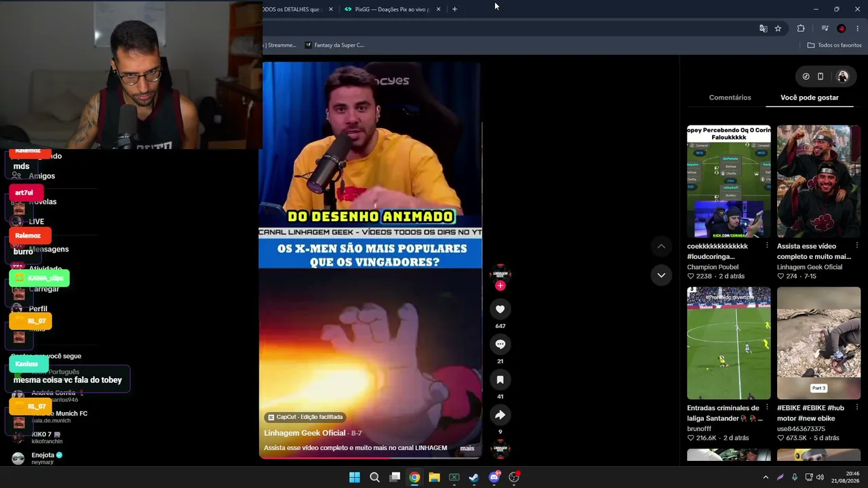Save video with the bookmark icon

point(500,380)
